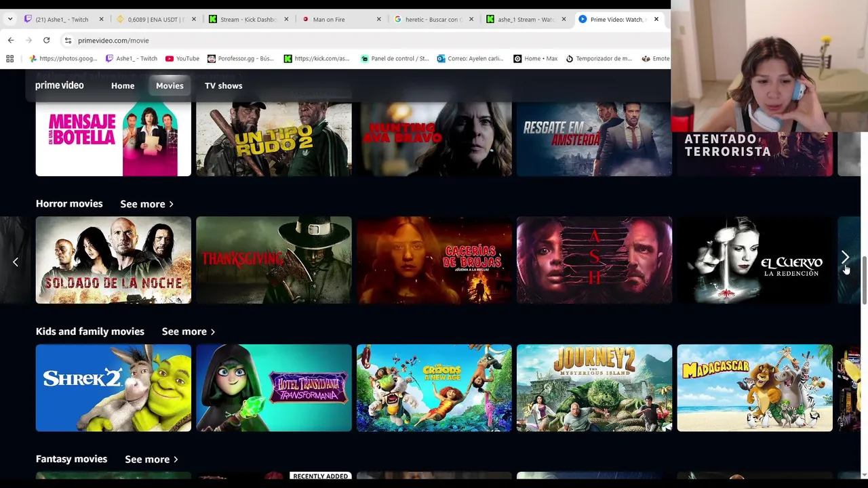This screenshot has width=868, height=488.
Task: Open the Panel de control bookmark
Action: pos(395,58)
